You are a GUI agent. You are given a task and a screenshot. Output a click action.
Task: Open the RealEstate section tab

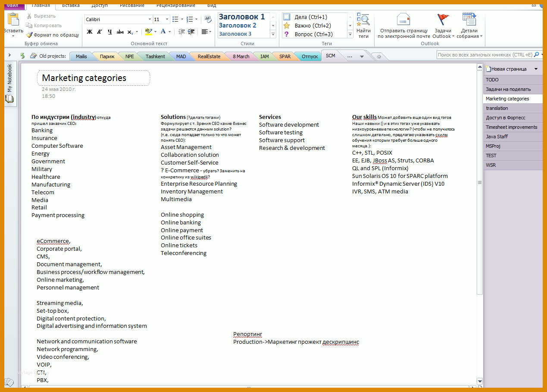pos(209,56)
